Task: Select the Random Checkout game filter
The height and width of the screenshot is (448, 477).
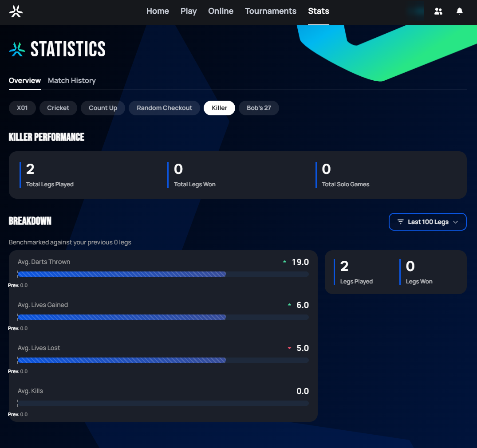Action: click(164, 108)
